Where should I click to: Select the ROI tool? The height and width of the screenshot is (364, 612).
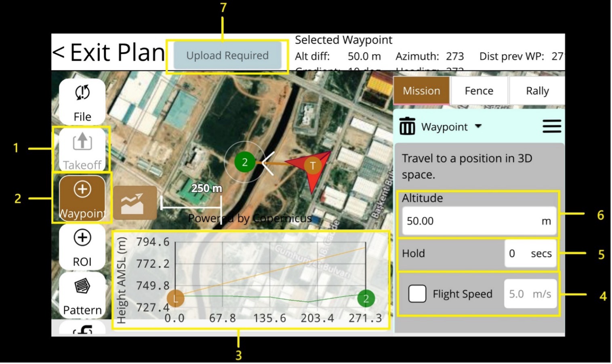click(x=82, y=246)
